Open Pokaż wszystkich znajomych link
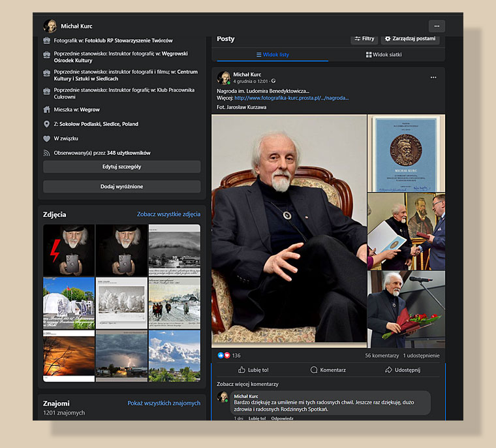The height and width of the screenshot is (448, 496). click(164, 403)
